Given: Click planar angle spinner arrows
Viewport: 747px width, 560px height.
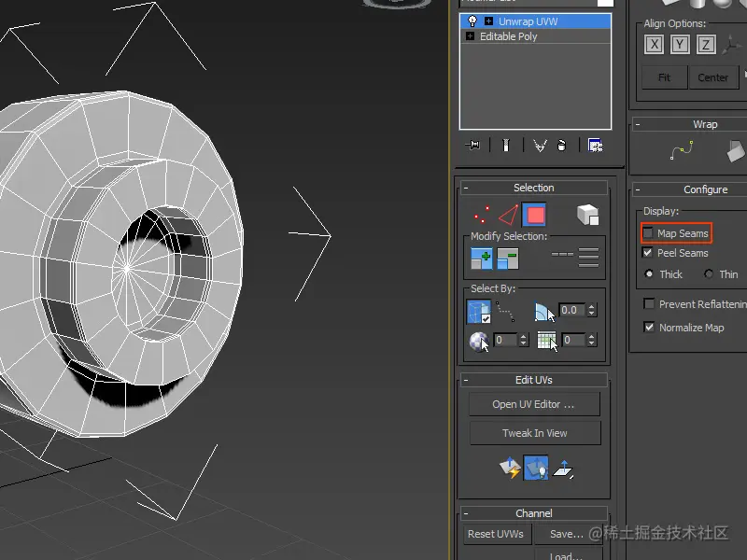Looking at the screenshot, I should [x=591, y=310].
